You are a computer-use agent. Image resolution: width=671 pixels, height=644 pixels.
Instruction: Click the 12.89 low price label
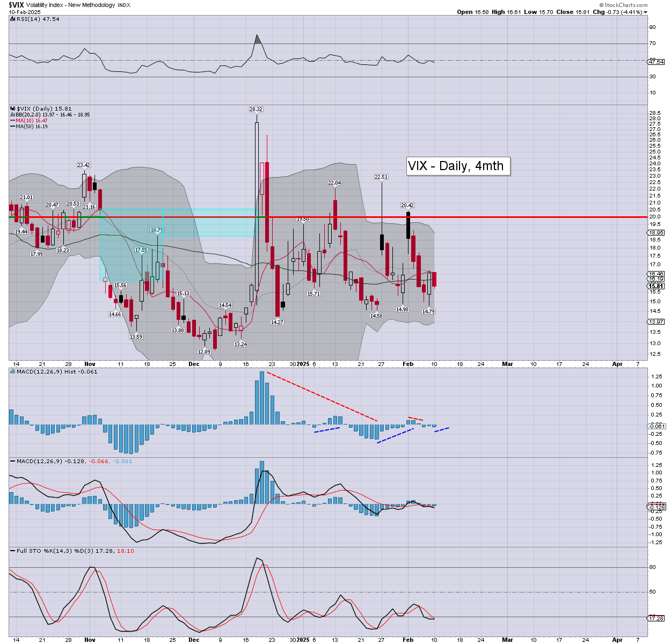(204, 352)
